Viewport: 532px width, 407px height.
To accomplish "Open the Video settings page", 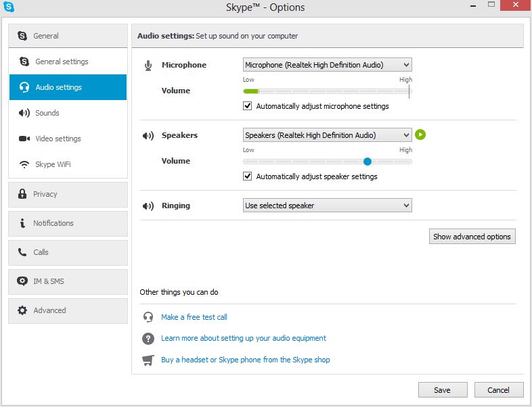I will (x=58, y=139).
